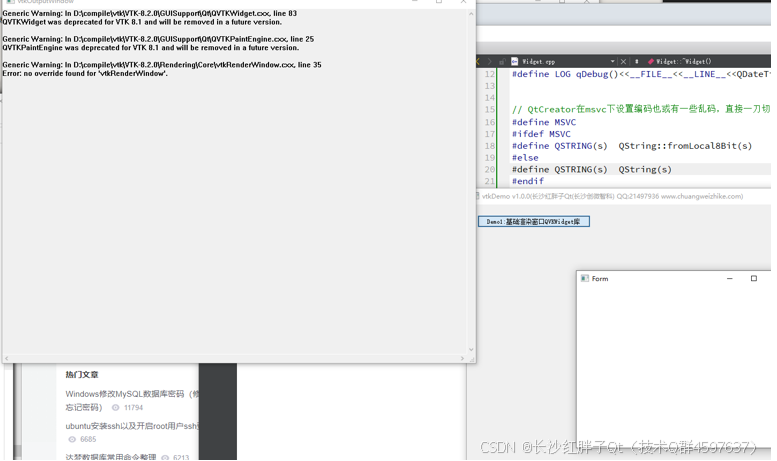This screenshot has width=777, height=461.
Task: Click the vtkOutputWindow resize grip corner
Action: click(472, 359)
